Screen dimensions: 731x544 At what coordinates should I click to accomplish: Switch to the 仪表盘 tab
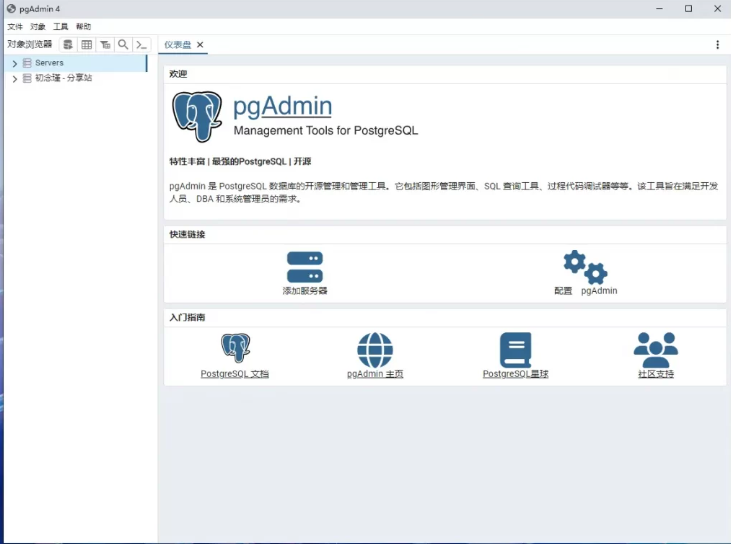[x=178, y=45]
